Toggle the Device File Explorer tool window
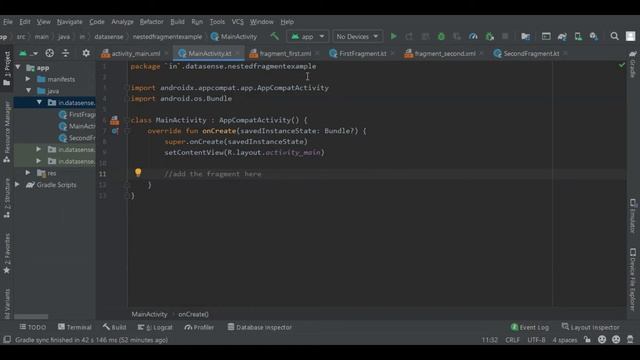Viewport: 640px width, 360px height. click(633, 280)
